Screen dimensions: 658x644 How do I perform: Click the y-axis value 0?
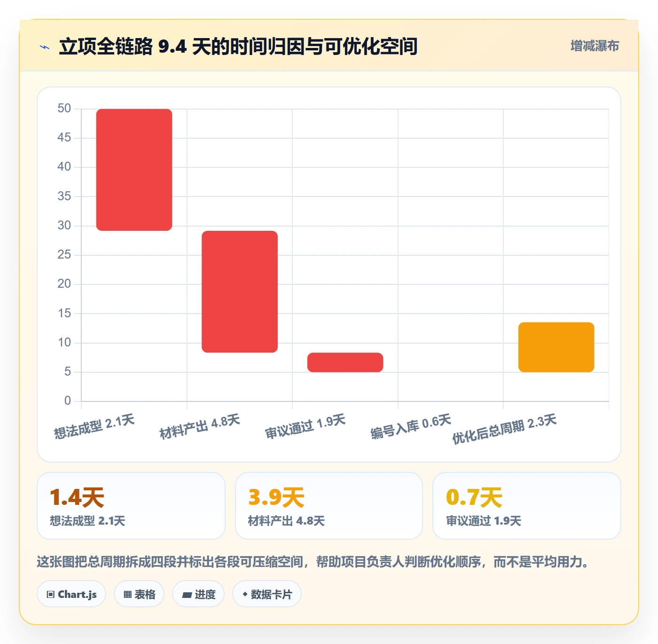click(x=68, y=401)
